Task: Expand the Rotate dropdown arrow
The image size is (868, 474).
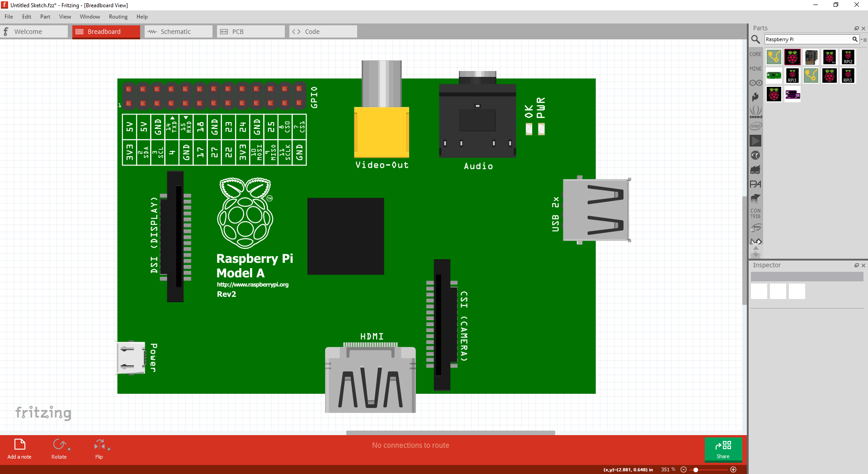Action: click(x=69, y=449)
